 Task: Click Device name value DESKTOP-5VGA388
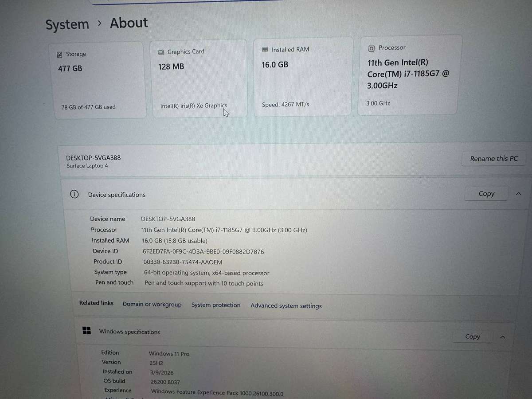point(168,219)
